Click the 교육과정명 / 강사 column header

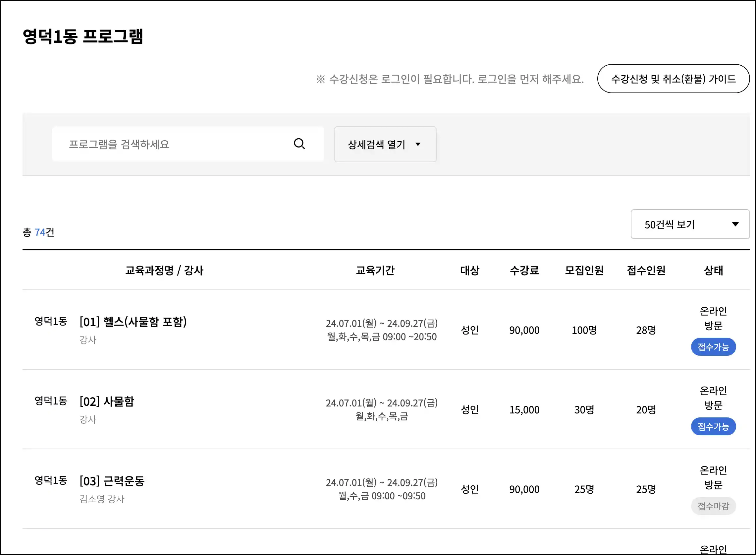[x=164, y=270]
